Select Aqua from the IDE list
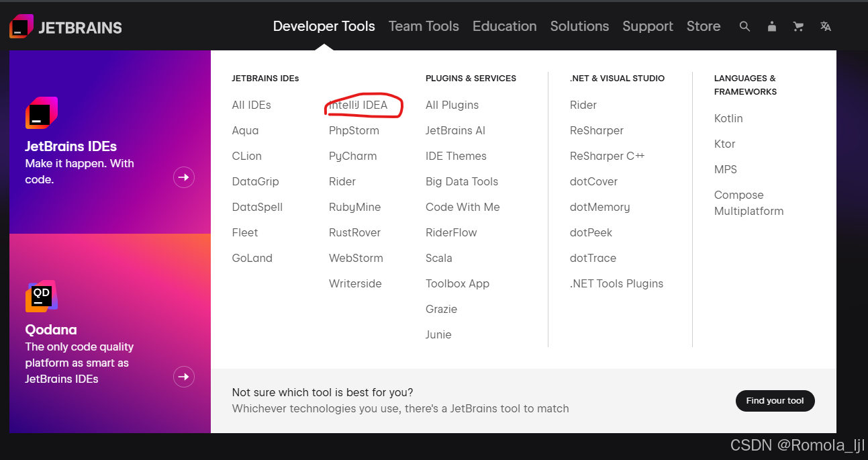868x460 pixels. pyautogui.click(x=246, y=130)
